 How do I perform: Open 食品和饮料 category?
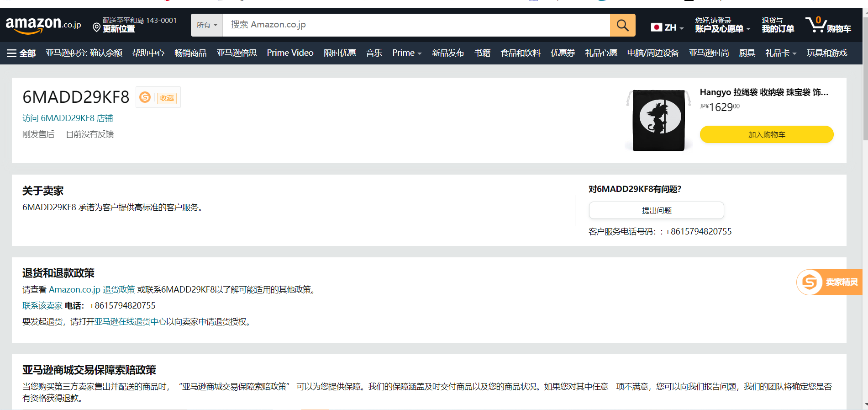click(521, 53)
